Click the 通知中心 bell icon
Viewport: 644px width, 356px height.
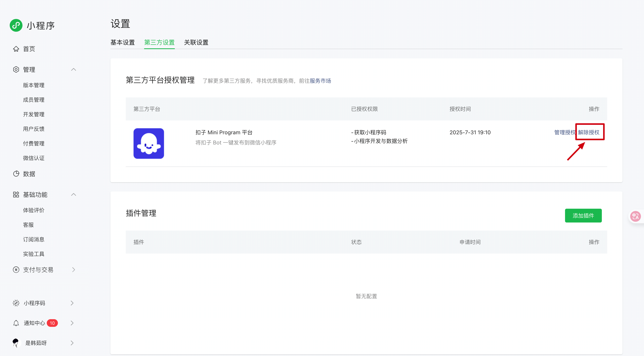(16, 323)
